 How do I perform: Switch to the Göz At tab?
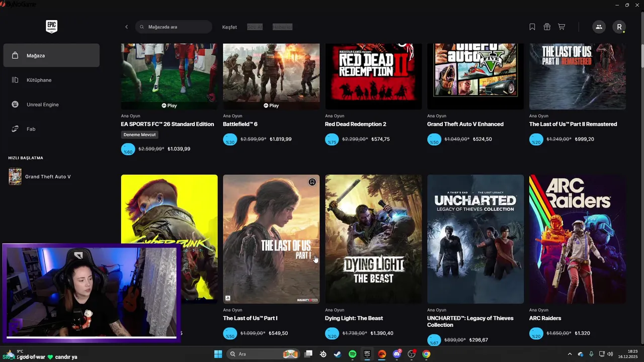255,27
